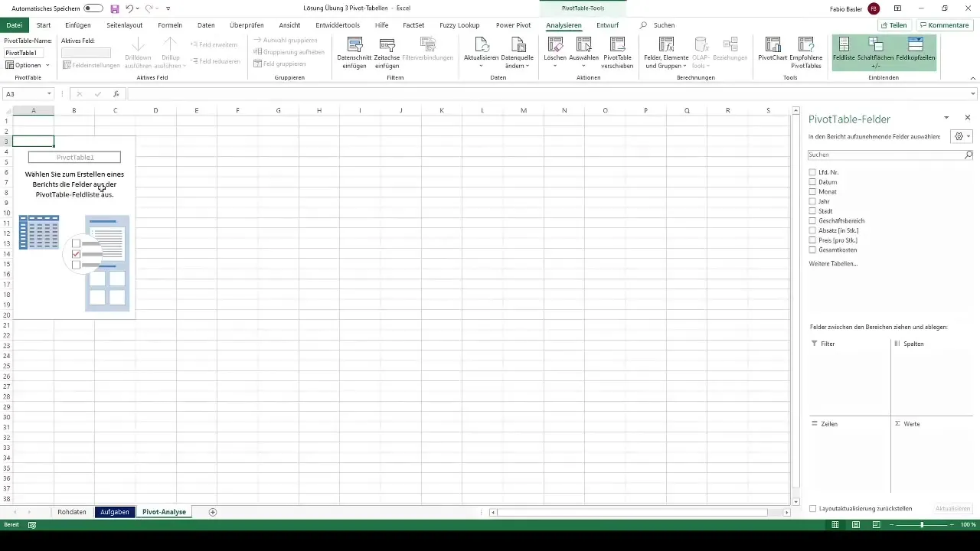Toggle Automatisches Speichern switch
This screenshot has width=980, height=551.
coord(93,8)
